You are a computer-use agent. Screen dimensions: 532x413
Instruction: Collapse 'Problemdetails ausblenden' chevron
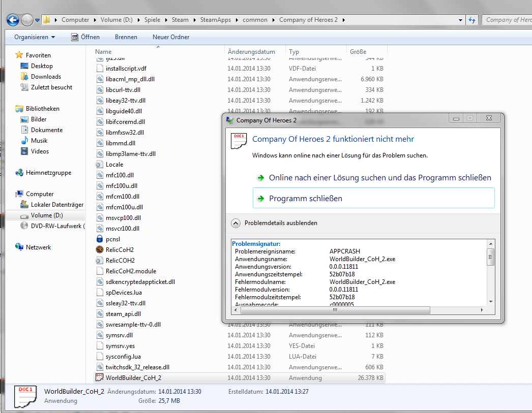[236, 223]
